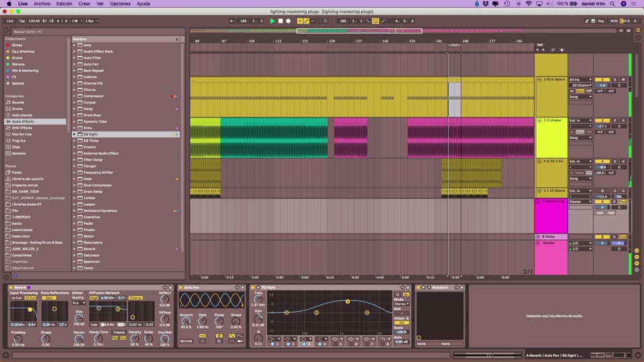Click the 120.00 tempo field
The width and height of the screenshot is (644, 362).
pyautogui.click(x=34, y=21)
